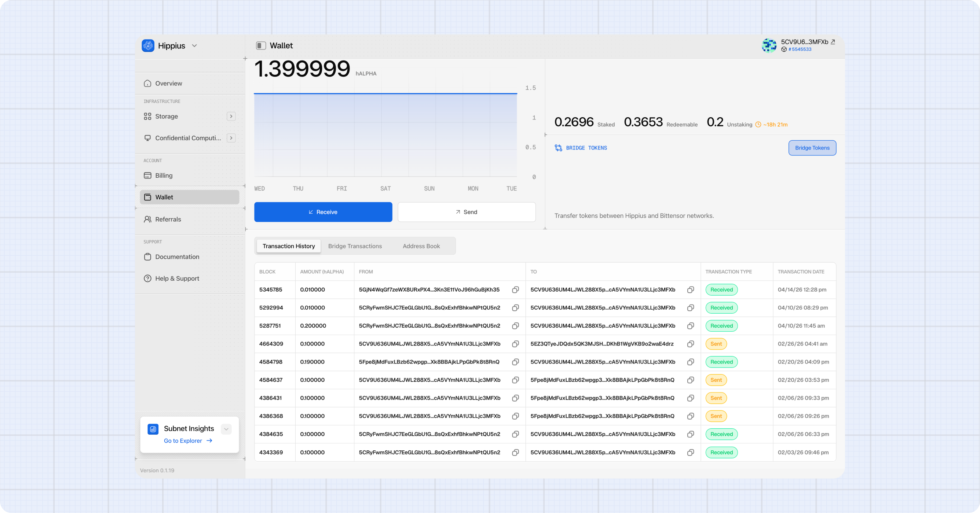Copy To address in block 4664309 row
This screenshot has height=513, width=980.
pyautogui.click(x=691, y=344)
